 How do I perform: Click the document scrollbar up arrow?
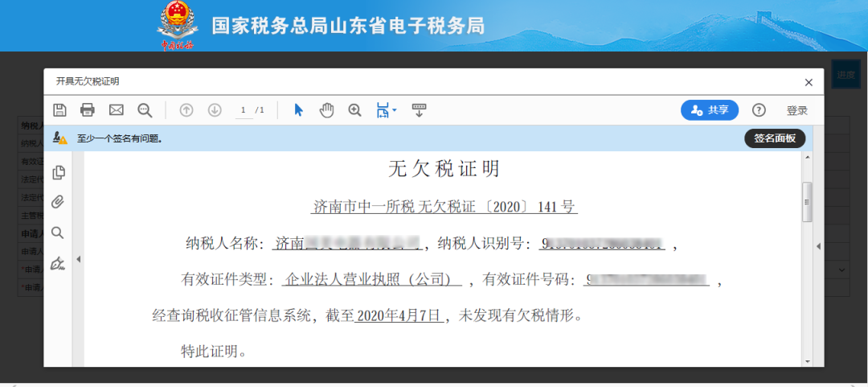[808, 158]
